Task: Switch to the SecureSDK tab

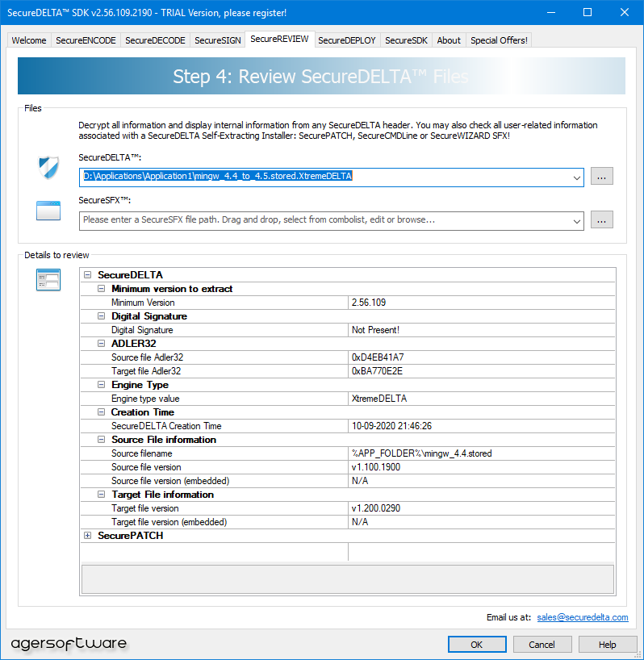Action: click(406, 40)
